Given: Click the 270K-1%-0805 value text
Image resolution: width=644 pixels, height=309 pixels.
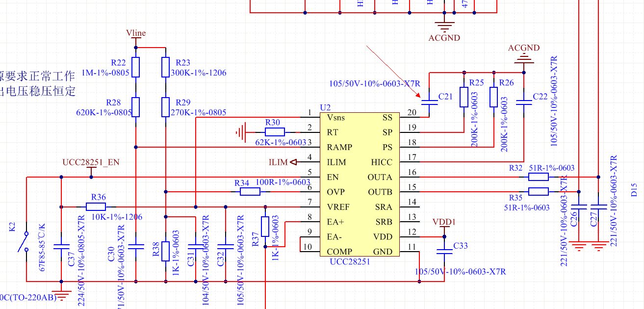Looking at the screenshot, I should 199,112.
